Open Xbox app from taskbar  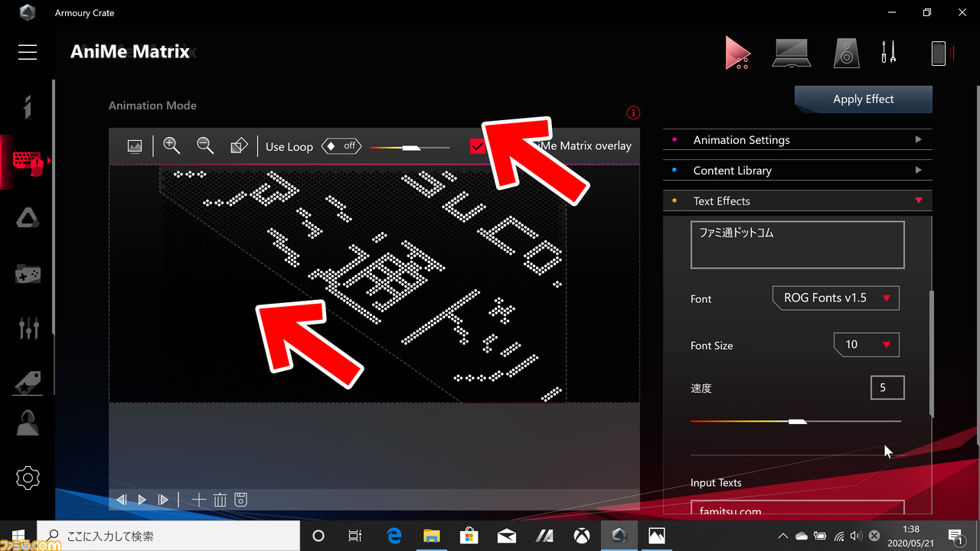pos(581,536)
